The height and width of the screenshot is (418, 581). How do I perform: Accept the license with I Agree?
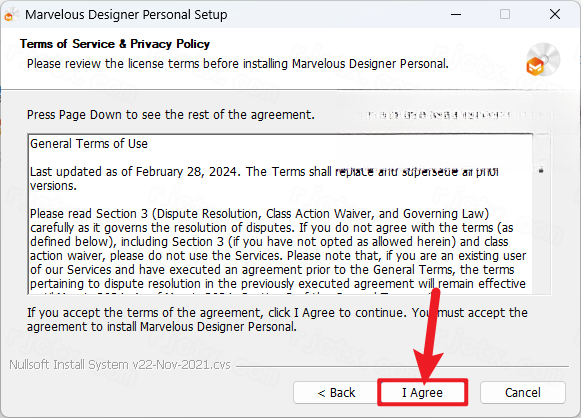(422, 392)
